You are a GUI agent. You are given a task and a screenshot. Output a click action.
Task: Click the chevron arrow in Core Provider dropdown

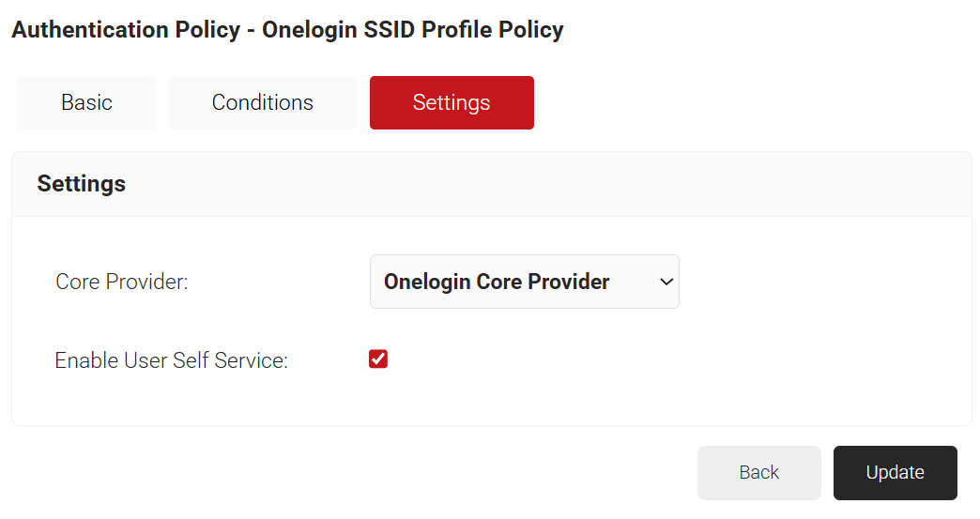(x=666, y=282)
